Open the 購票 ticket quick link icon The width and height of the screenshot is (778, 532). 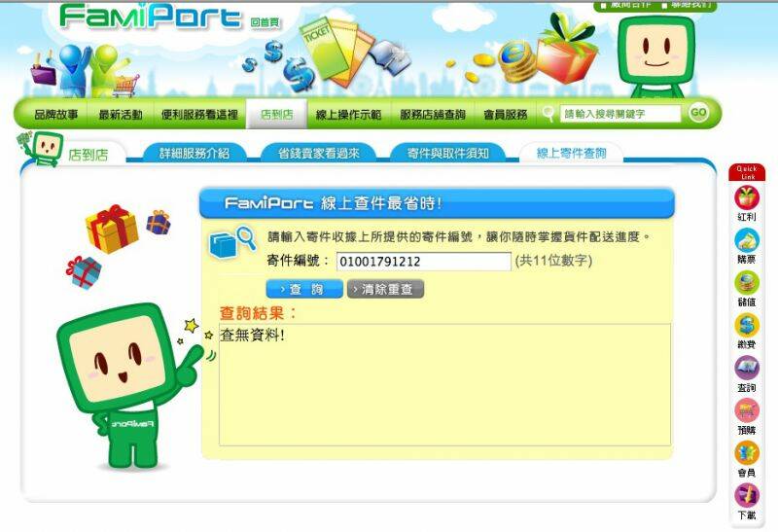(x=747, y=241)
